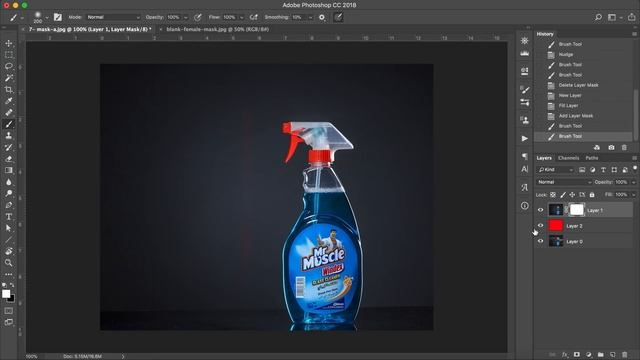
Task: Select the 7-mask-a.jpg document tab
Action: click(90, 29)
